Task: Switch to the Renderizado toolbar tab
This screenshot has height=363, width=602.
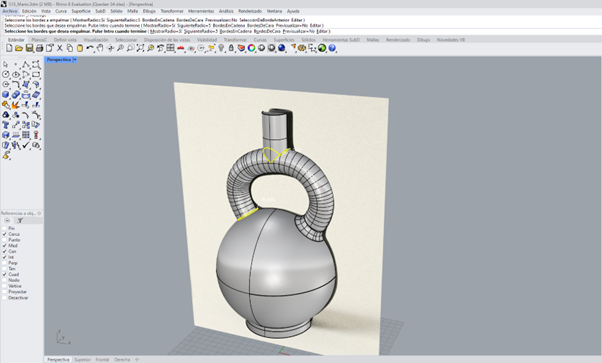Action: [x=398, y=40]
